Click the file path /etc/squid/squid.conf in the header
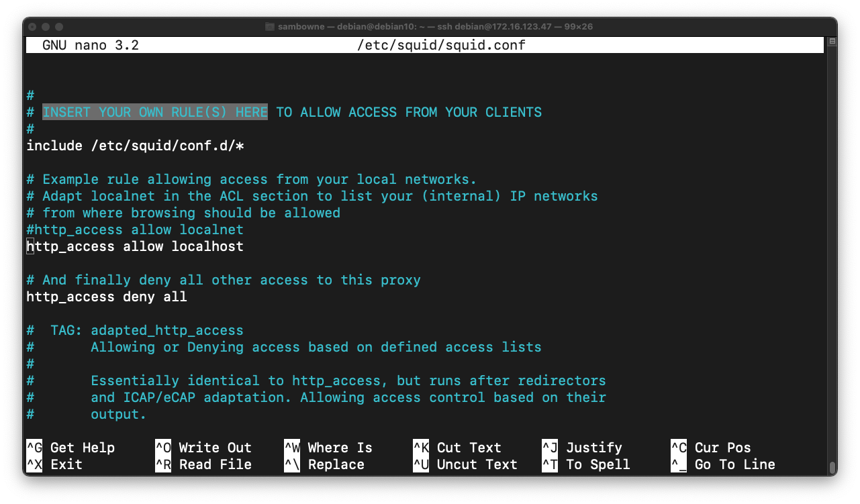The image size is (860, 504). pyautogui.click(x=442, y=46)
